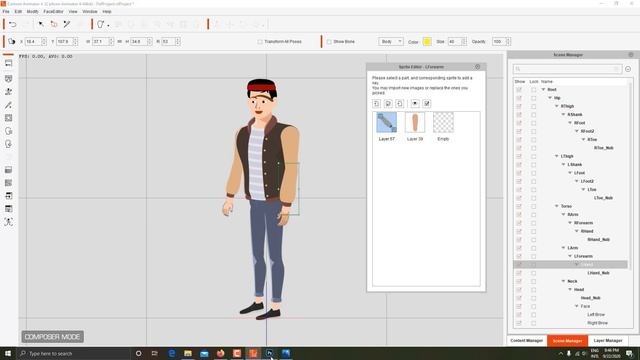
Task: Click the Sprite Editor edit (pencil) icon
Action: pos(427,104)
